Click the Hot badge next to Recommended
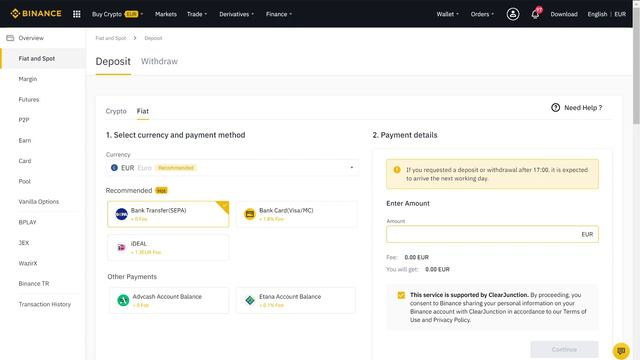 [162, 191]
